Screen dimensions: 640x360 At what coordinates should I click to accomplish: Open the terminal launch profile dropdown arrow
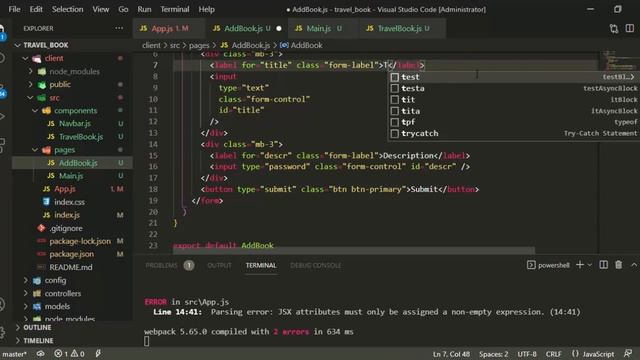[x=589, y=265]
